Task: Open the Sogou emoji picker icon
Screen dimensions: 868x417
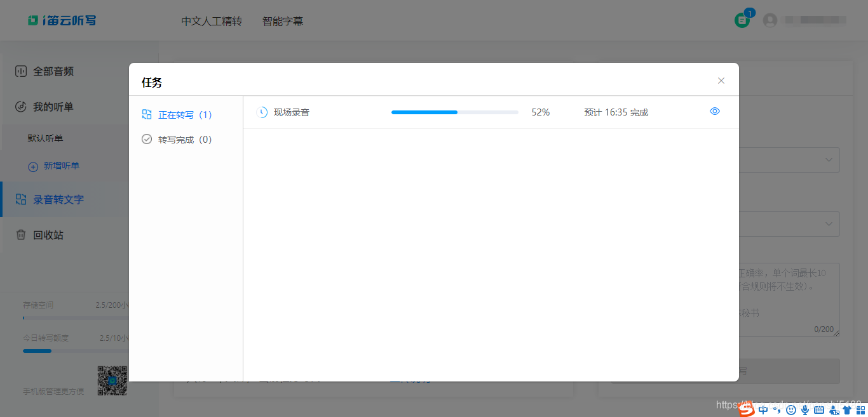Action: click(x=791, y=409)
